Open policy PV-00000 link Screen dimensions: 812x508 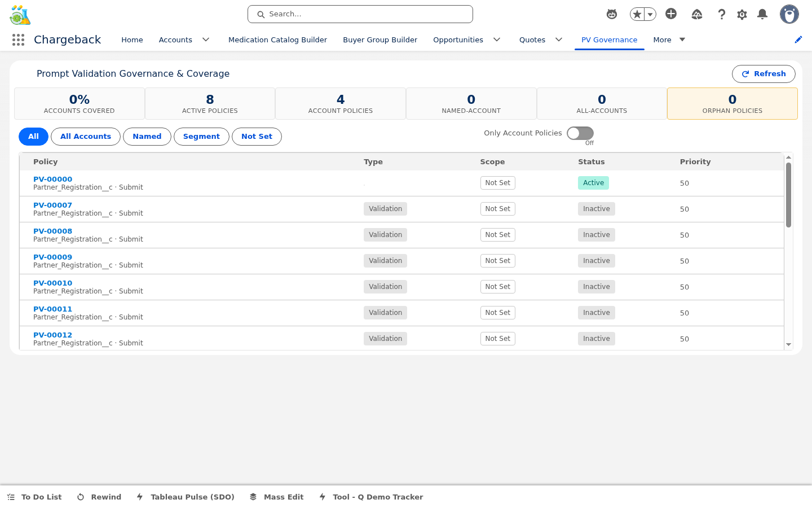pyautogui.click(x=52, y=179)
